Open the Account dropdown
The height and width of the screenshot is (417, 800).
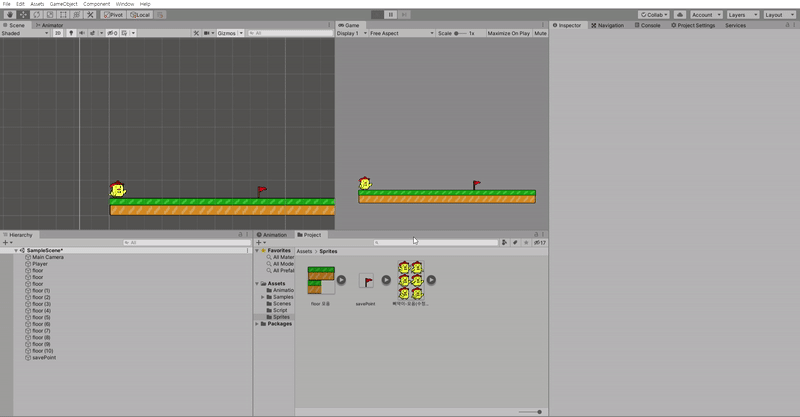707,15
